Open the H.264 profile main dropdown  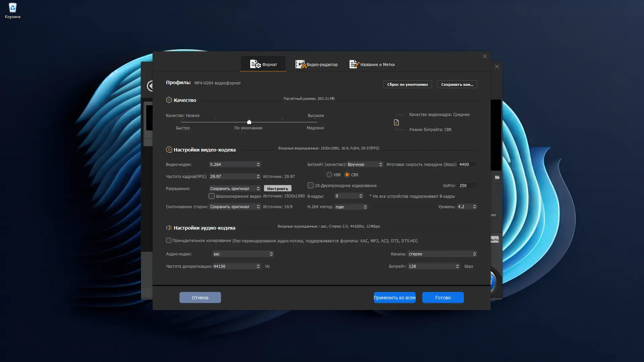(351, 207)
